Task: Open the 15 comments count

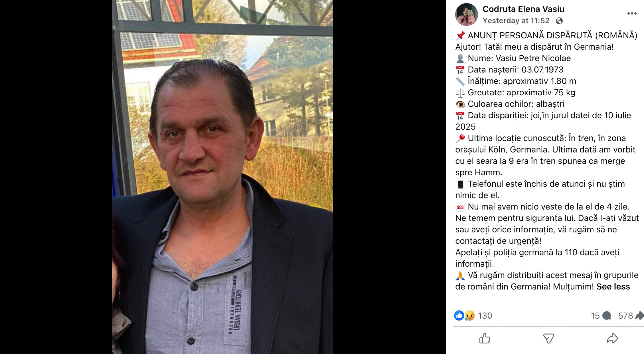Action: (x=595, y=316)
